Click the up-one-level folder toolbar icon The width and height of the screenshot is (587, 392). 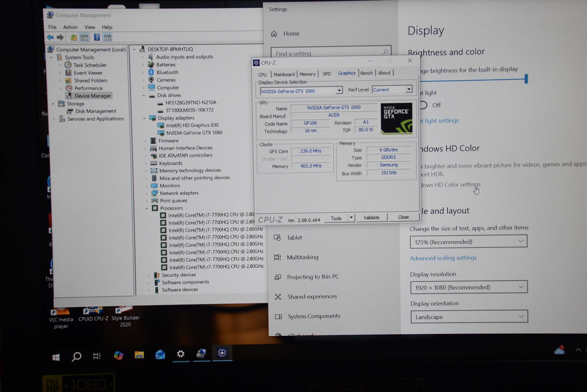point(74,38)
